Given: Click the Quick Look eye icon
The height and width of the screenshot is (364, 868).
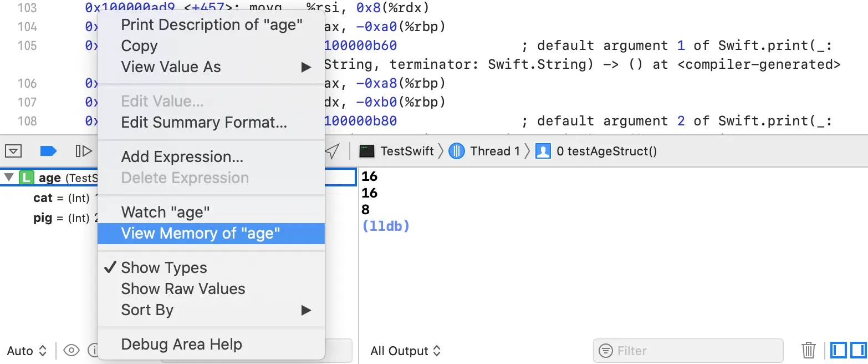Looking at the screenshot, I should [x=72, y=351].
